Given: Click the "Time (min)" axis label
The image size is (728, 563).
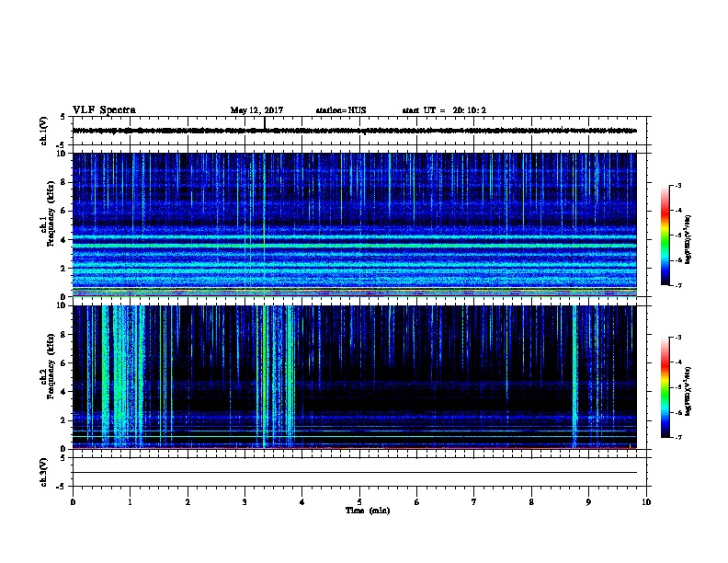Looking at the screenshot, I should tap(368, 511).
